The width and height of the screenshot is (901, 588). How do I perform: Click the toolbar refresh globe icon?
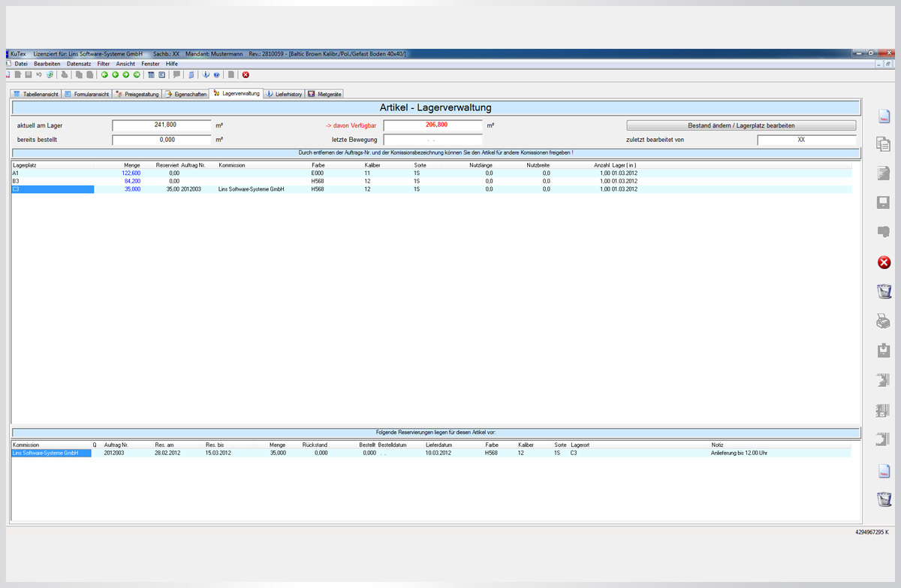(x=50, y=74)
